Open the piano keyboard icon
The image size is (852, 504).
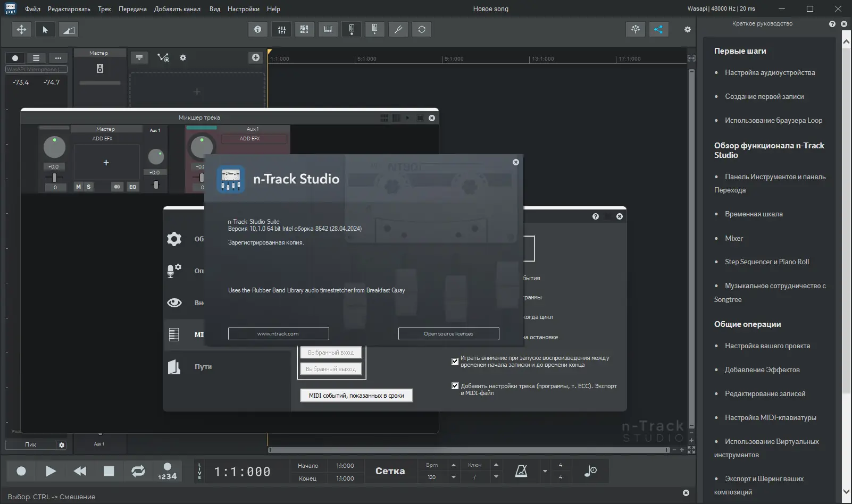tap(328, 30)
